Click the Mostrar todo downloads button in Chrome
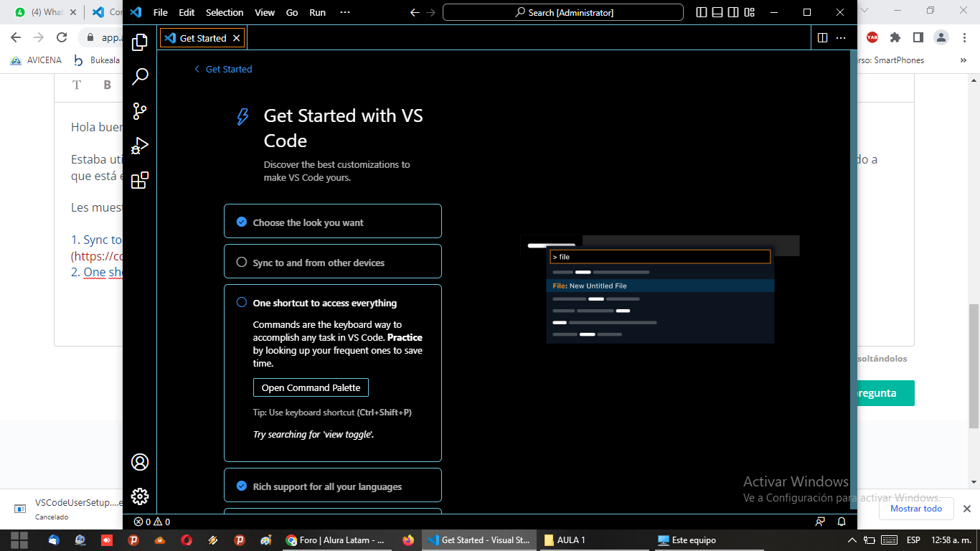The width and height of the screenshot is (980, 551). 916,509
